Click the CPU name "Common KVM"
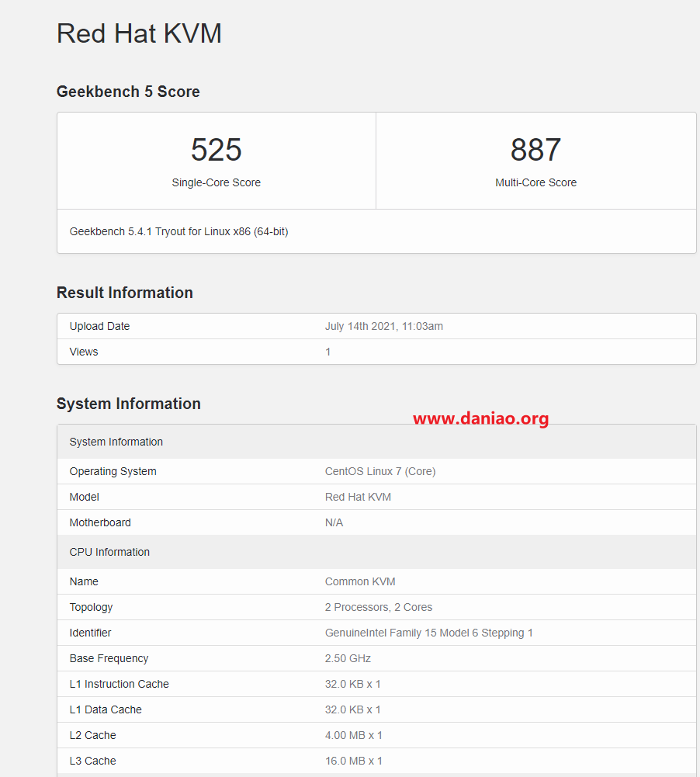 360,581
